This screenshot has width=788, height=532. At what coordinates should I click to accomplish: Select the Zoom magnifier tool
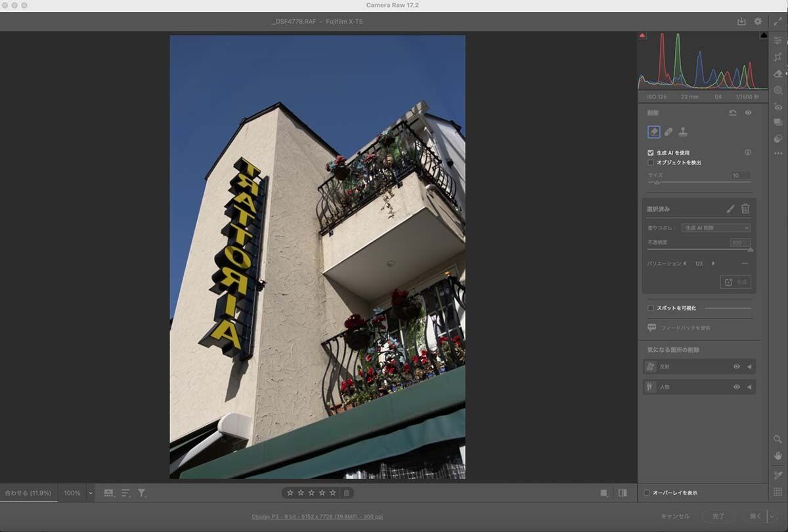(x=778, y=439)
